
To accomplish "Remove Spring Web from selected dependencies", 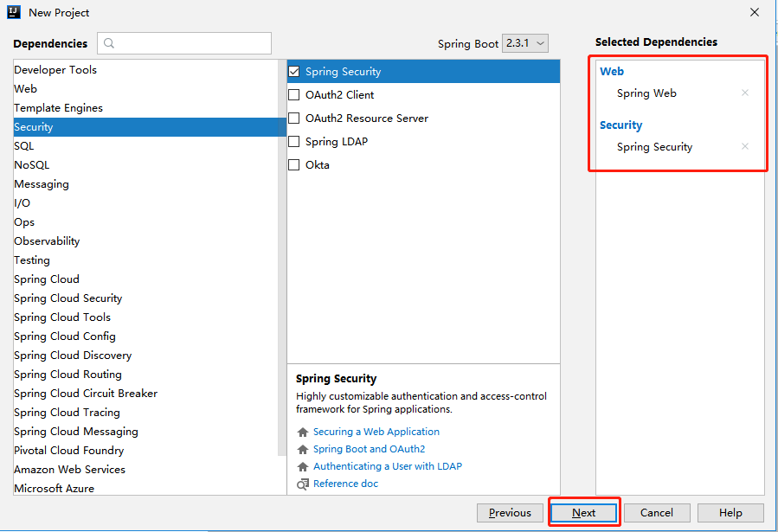I will (x=745, y=93).
